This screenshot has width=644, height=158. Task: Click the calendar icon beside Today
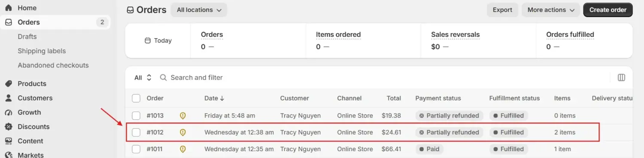pyautogui.click(x=148, y=40)
